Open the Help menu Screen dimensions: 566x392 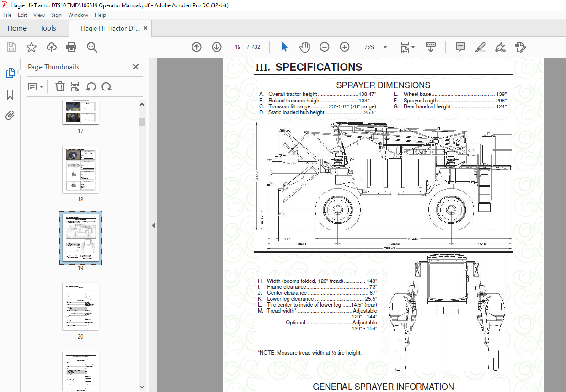pyautogui.click(x=100, y=15)
